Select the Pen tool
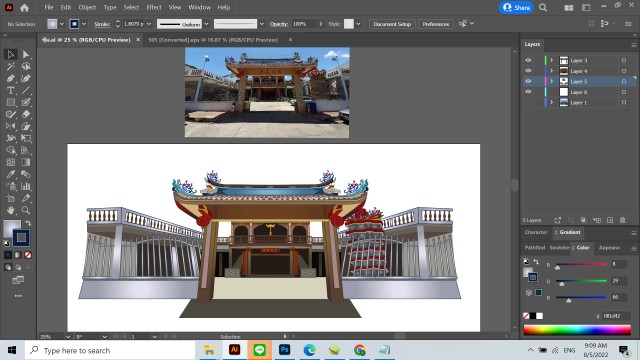The image size is (640, 360). tap(11, 78)
